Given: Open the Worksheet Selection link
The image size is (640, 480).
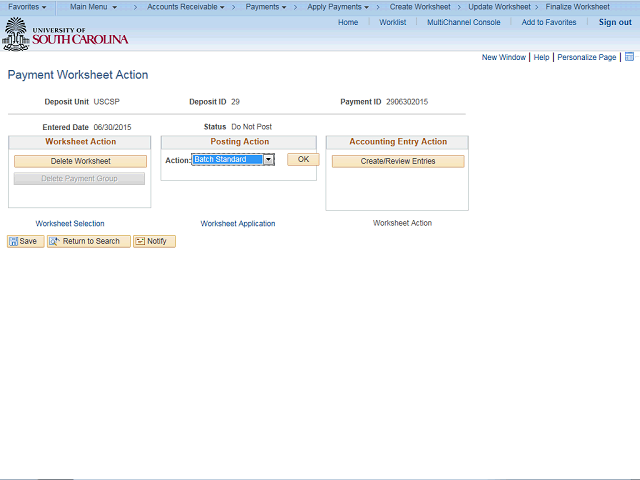Looking at the screenshot, I should coord(70,224).
